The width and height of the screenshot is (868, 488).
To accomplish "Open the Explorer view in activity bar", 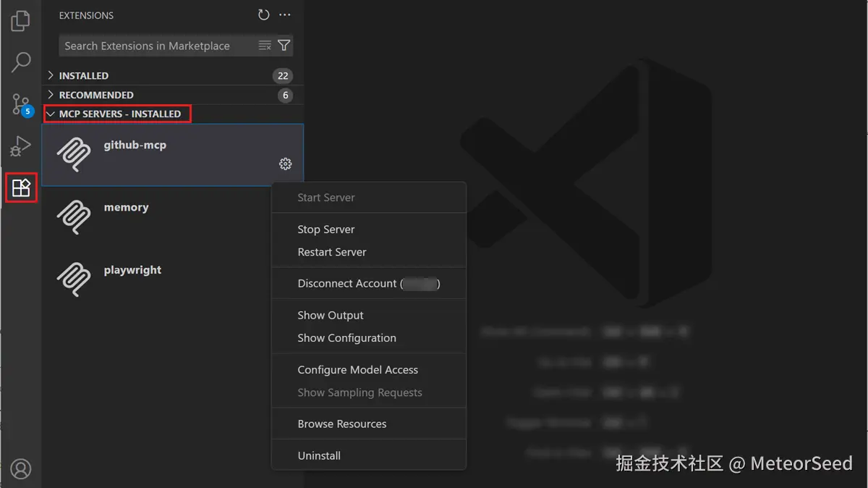I will click(x=21, y=20).
